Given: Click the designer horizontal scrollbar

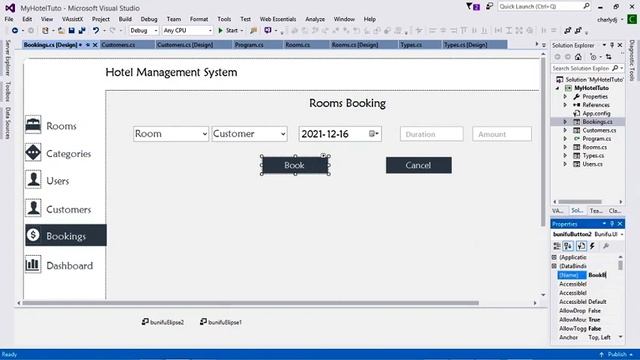Looking at the screenshot, I should [x=251, y=303].
